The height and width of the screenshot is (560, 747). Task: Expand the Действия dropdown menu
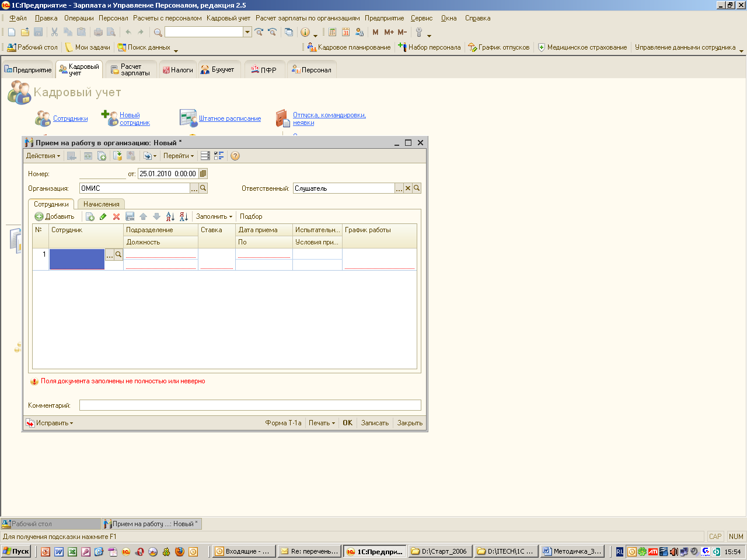[x=43, y=156]
